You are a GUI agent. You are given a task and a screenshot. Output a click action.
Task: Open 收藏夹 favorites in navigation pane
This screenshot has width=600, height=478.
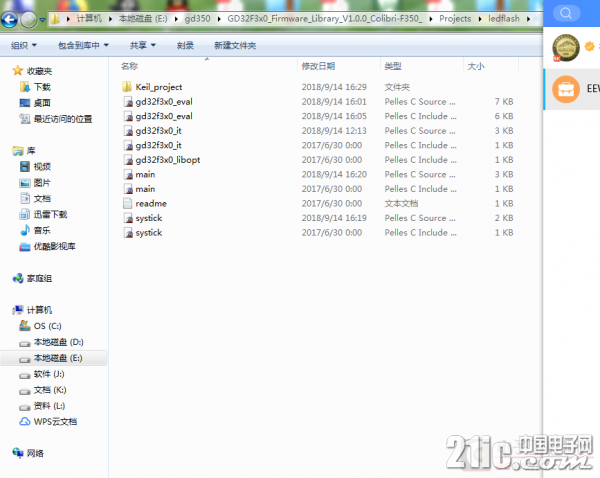[x=39, y=71]
